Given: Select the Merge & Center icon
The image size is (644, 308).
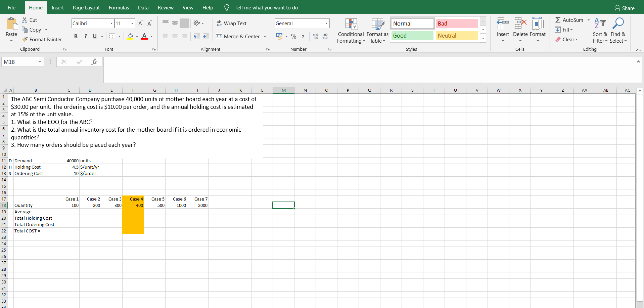Looking at the screenshot, I should coord(219,36).
